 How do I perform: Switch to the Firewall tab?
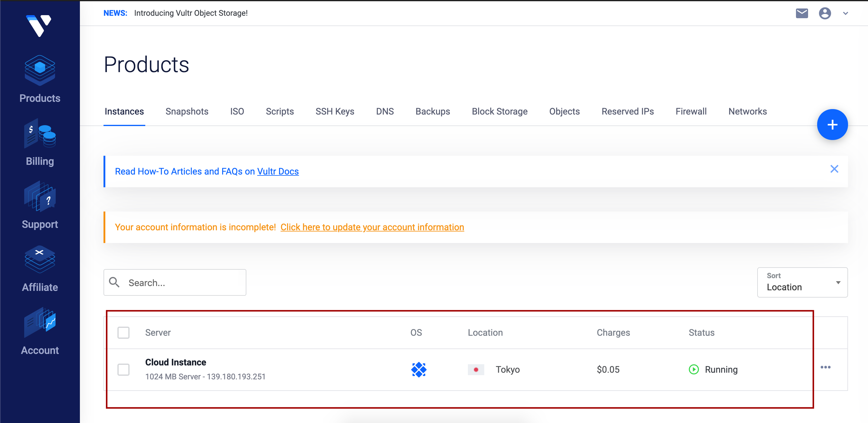pyautogui.click(x=691, y=111)
